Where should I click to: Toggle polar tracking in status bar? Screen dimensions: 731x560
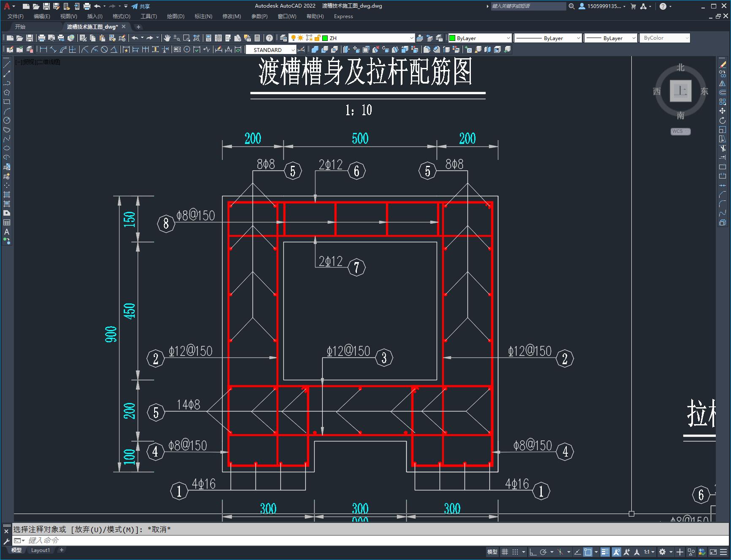pyautogui.click(x=543, y=552)
